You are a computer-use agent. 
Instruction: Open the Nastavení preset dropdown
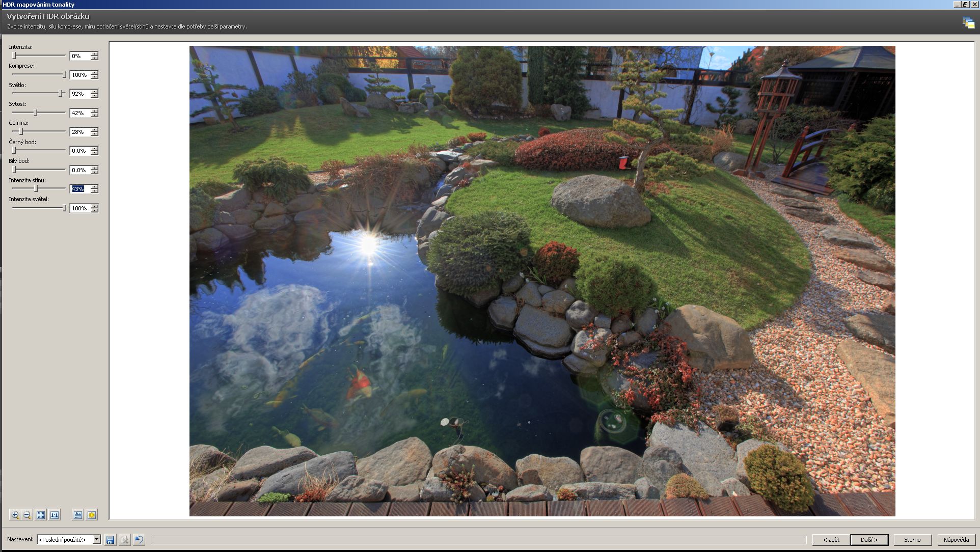tap(96, 540)
